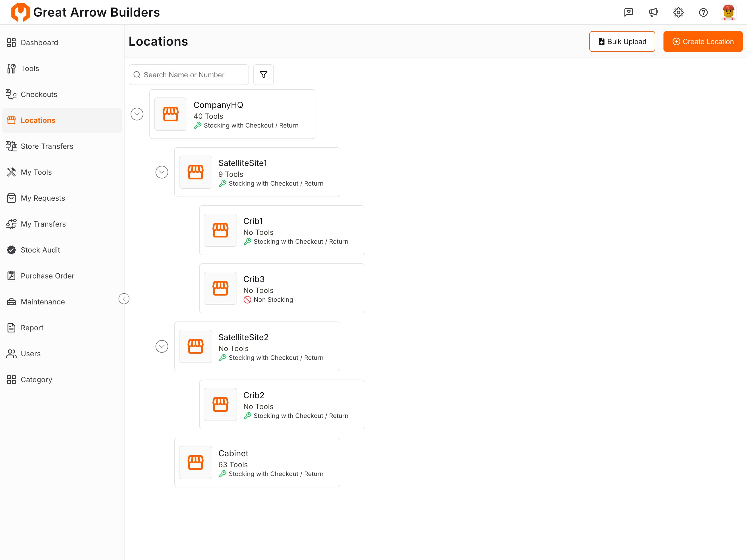Screen dimensions: 747x560
Task: Select the Cabinet location card
Action: coord(257,463)
